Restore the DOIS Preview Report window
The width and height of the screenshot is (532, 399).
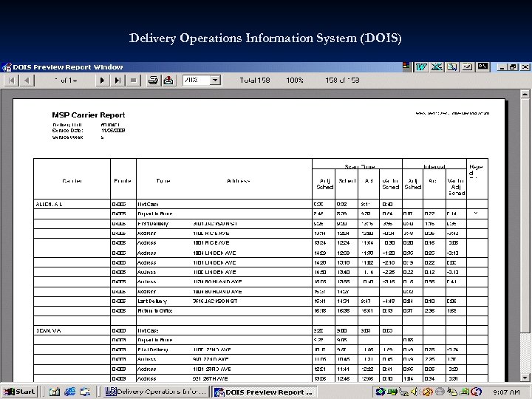513,67
